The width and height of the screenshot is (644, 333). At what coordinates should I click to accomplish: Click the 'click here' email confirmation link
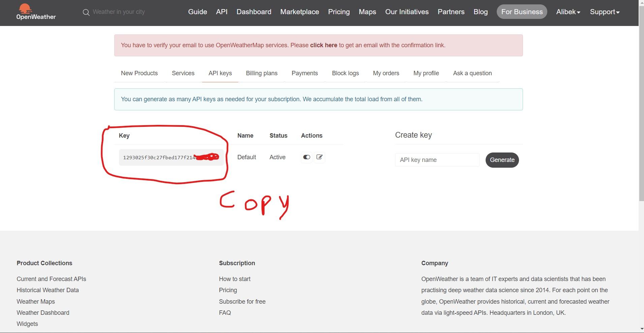click(324, 45)
